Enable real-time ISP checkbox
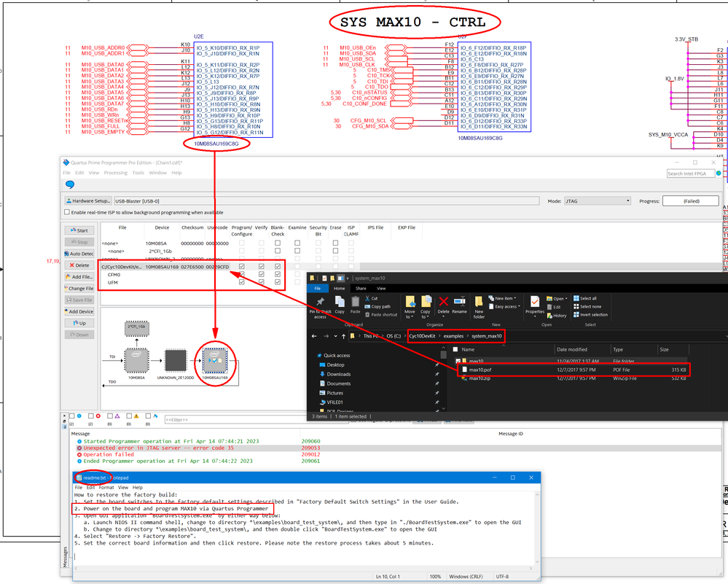Viewport: 728px width, 584px height. tap(67, 212)
